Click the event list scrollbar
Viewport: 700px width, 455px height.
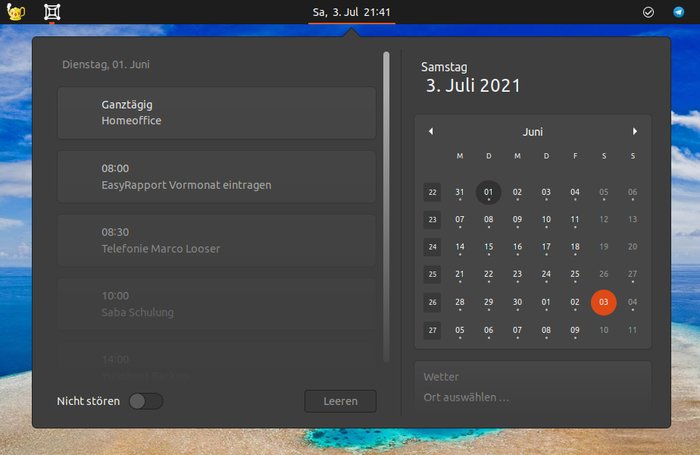[x=386, y=206]
